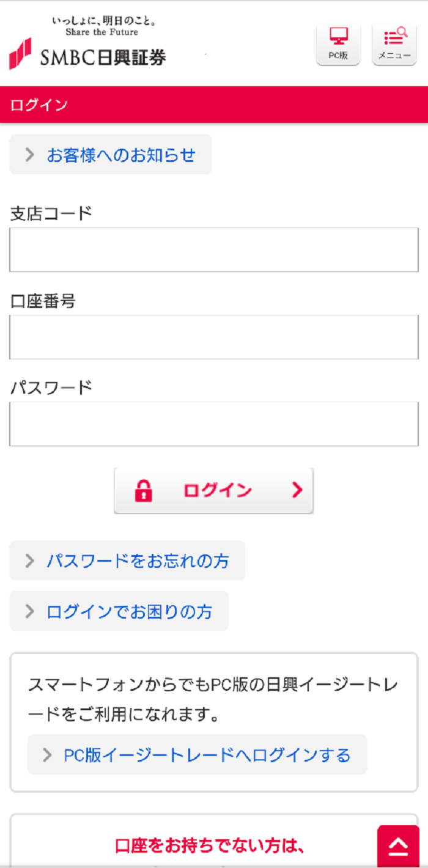Click the red ログイン header bar
The height and width of the screenshot is (868, 428).
pos(213,105)
